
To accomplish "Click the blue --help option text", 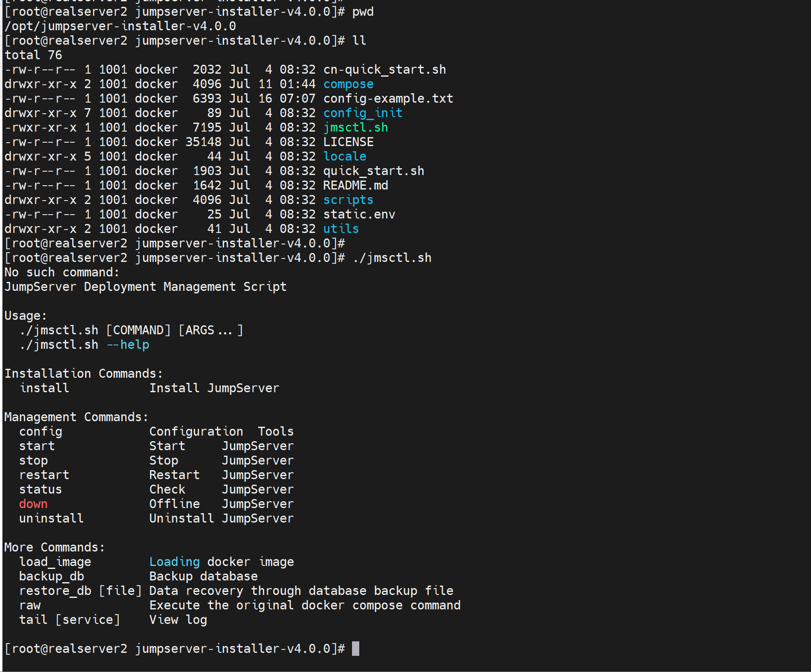I will click(128, 345).
